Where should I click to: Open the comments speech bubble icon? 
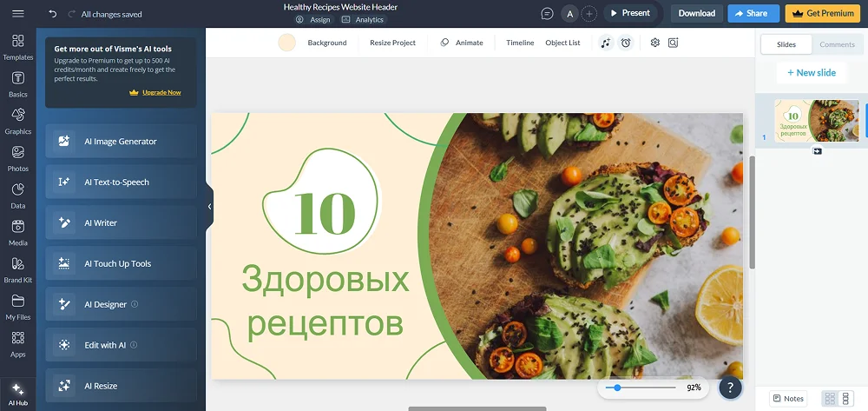[x=547, y=14]
